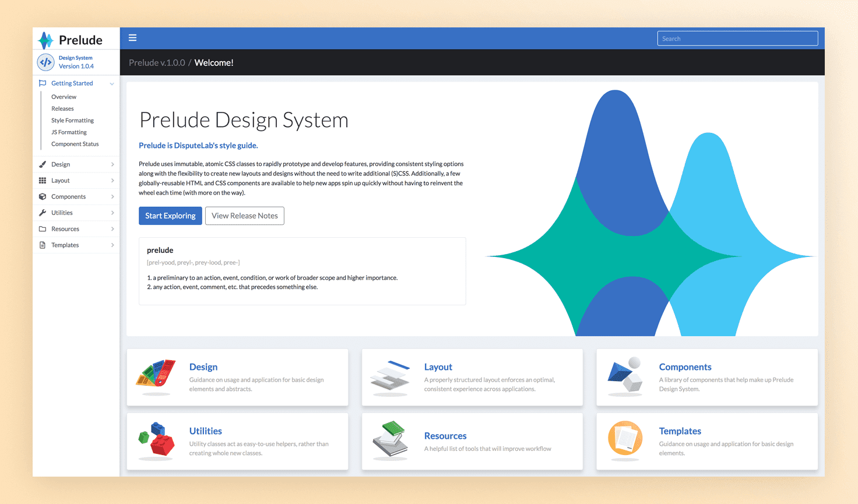Expand the Components sidebar section
This screenshot has height=504, width=858.
112,197
